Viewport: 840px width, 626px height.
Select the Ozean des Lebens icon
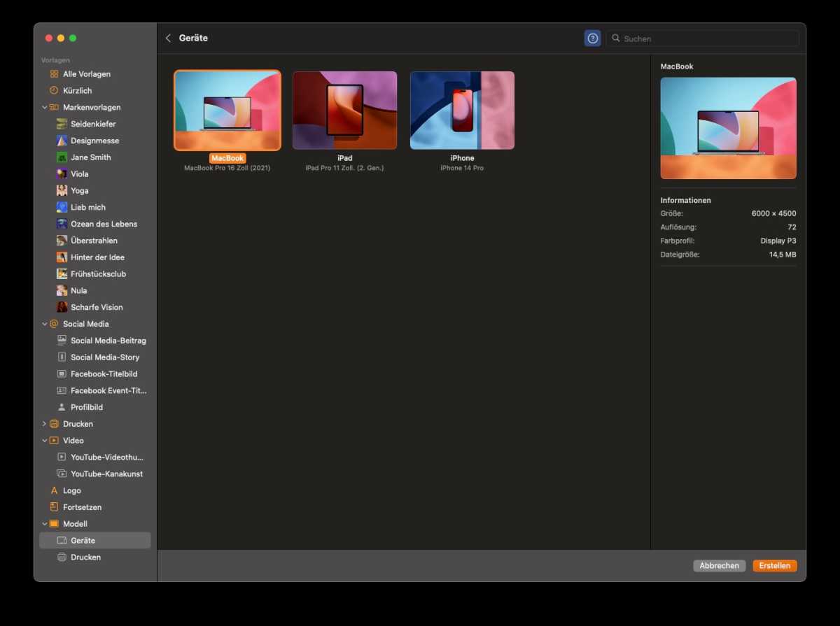[62, 225]
